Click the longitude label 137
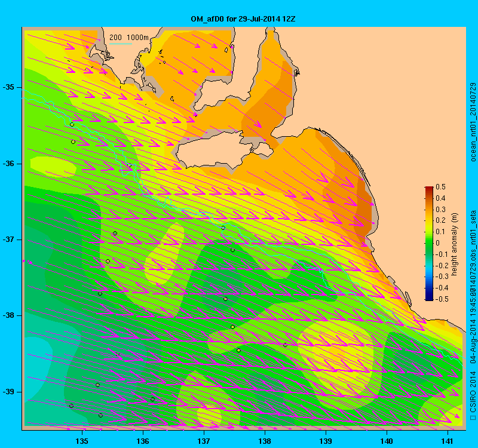This screenshot has height=448, width=478. (x=204, y=441)
